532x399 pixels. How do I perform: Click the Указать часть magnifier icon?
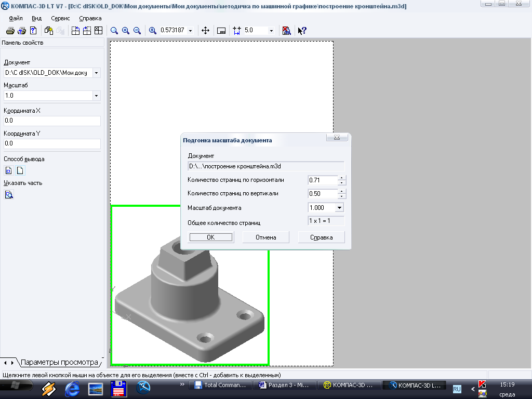(9, 194)
